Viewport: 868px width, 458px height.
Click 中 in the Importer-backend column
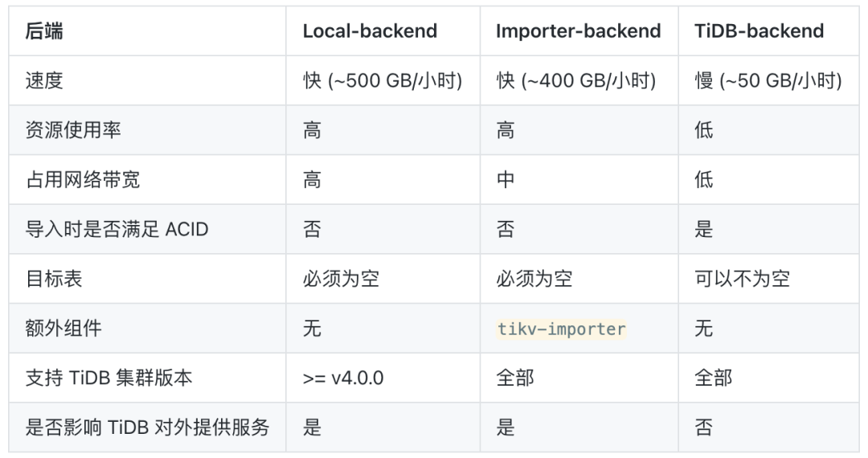(x=506, y=179)
